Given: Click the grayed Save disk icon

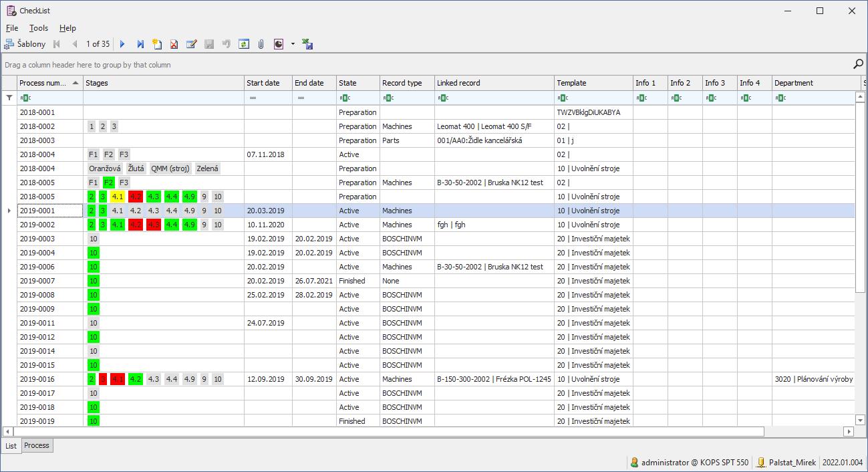Looking at the screenshot, I should [x=209, y=44].
